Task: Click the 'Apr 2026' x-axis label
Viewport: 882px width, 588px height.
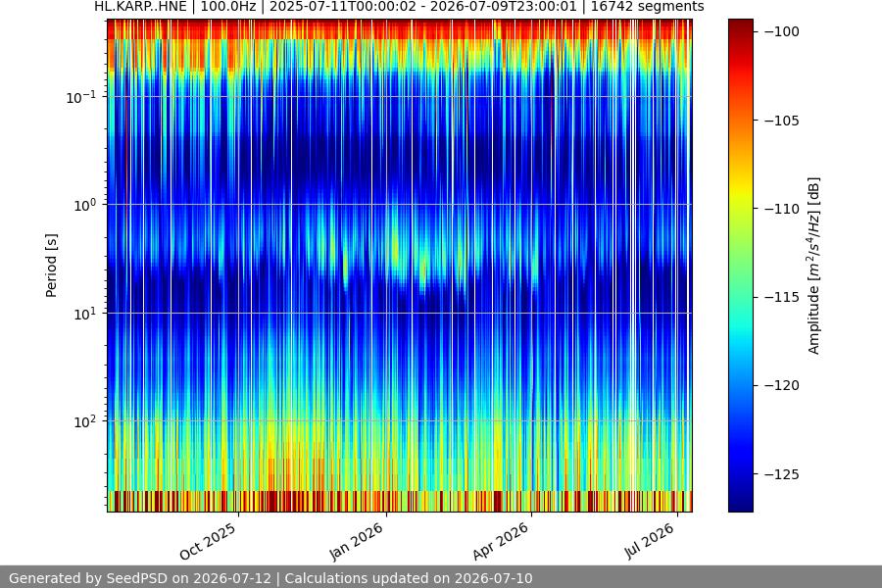Action: coord(501,541)
